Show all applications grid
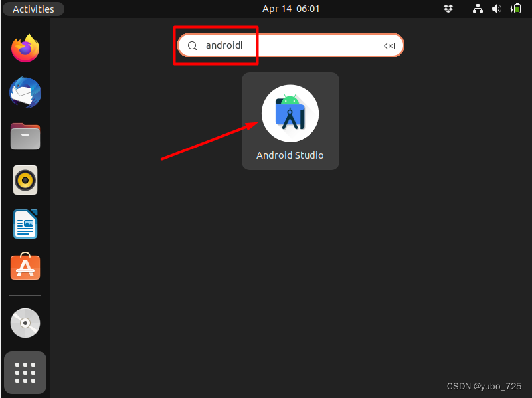This screenshot has height=398, width=532. point(25,373)
